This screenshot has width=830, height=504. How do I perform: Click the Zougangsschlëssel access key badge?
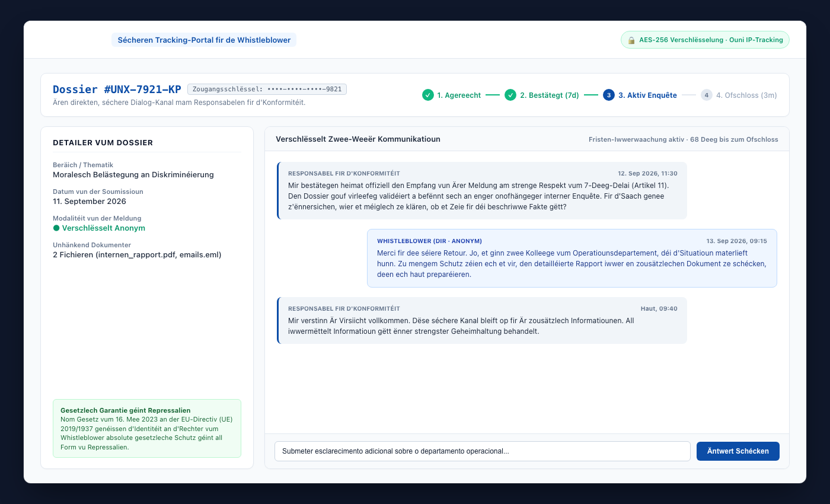pos(267,89)
